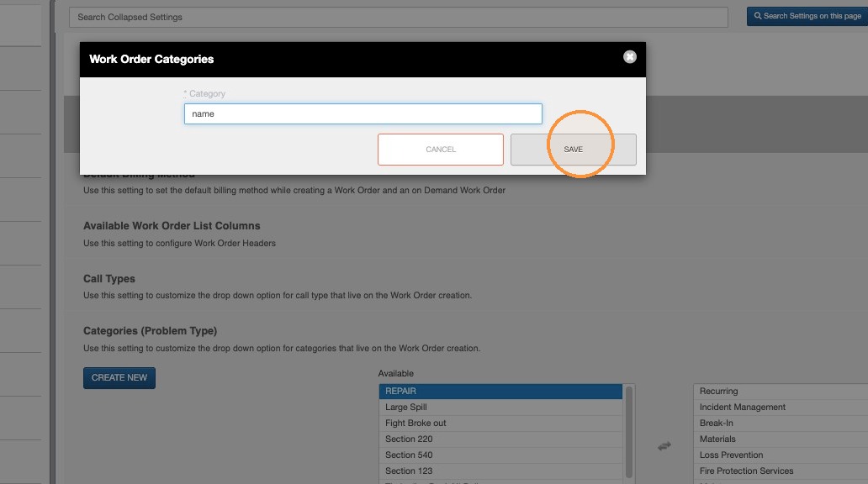868x484 pixels.
Task: Expand the Call Types setting
Action: [x=109, y=279]
